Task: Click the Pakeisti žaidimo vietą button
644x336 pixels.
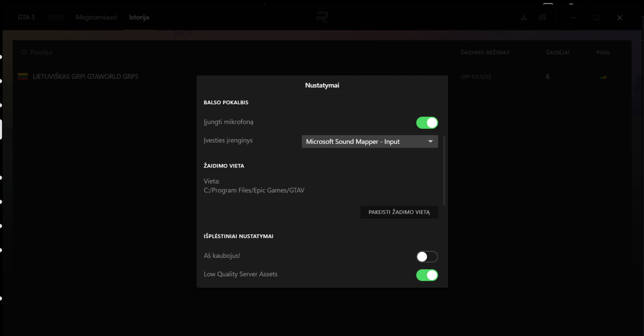Action: (399, 212)
